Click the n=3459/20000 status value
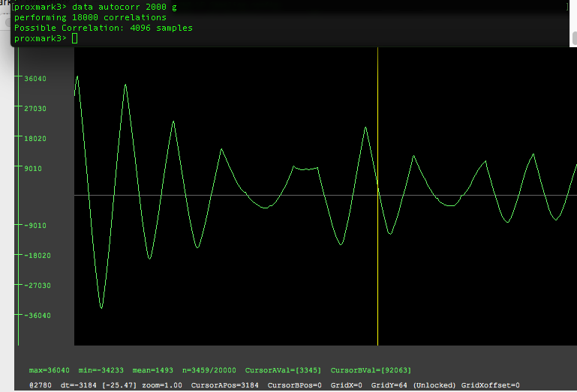577x392 pixels. 209,370
